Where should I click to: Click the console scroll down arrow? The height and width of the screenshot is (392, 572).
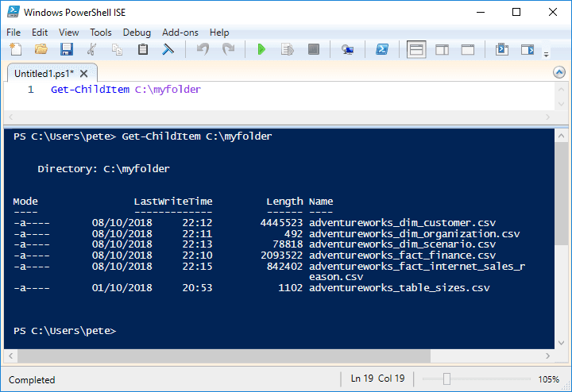tap(561, 343)
